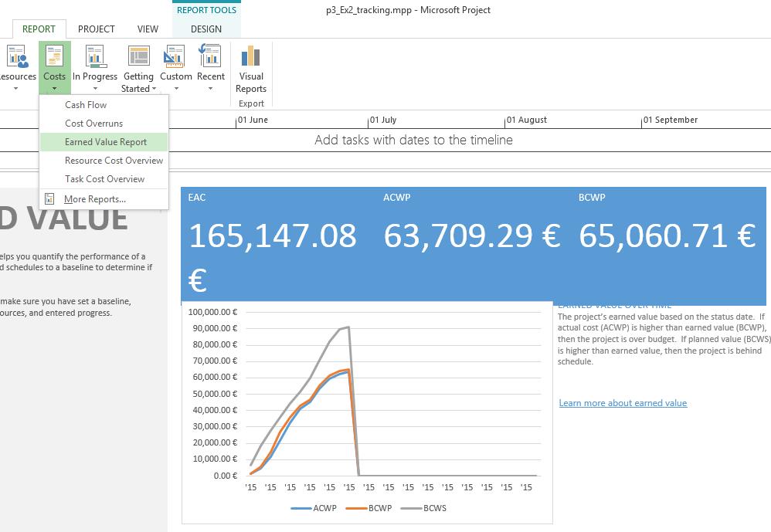Follow the Learn more about earned value link
This screenshot has height=532, width=771.
(x=623, y=403)
